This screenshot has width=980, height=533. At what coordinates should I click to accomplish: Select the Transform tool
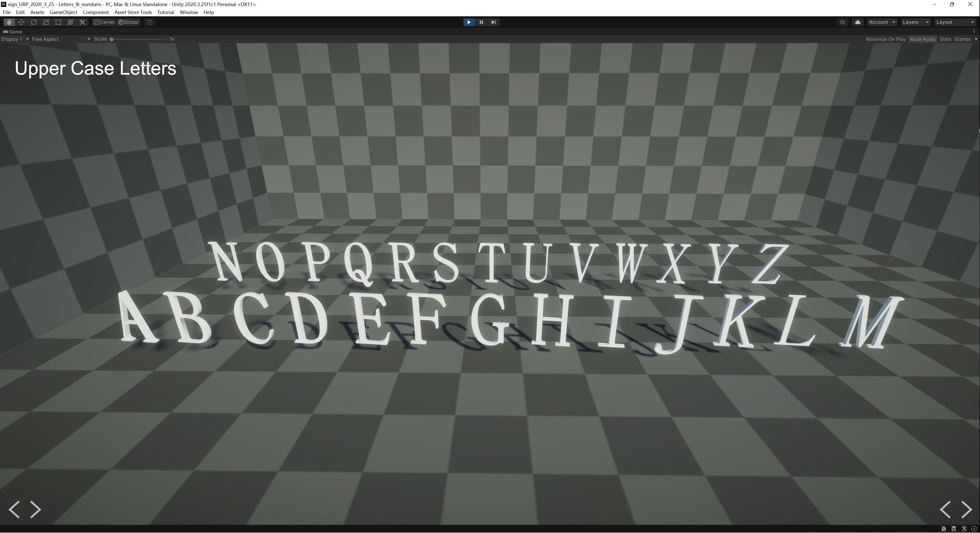click(x=70, y=22)
